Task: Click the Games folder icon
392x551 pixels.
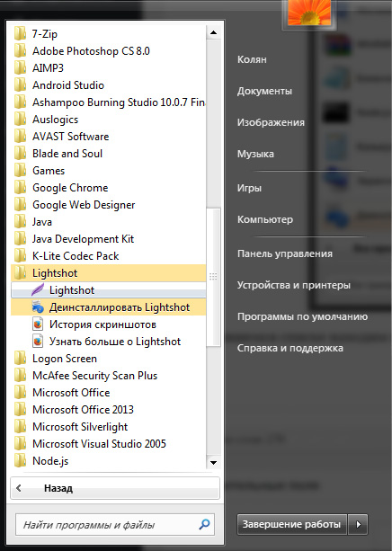Action: click(x=20, y=171)
